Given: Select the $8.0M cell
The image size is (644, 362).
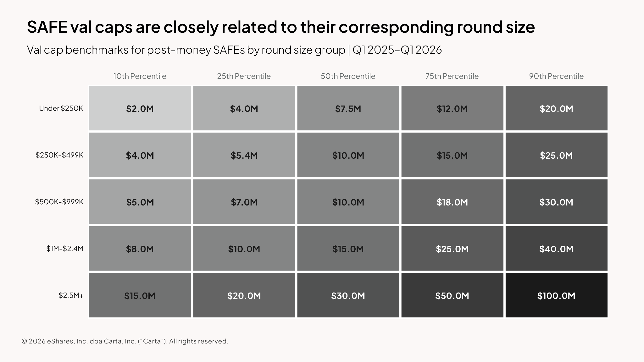Looking at the screenshot, I should (140, 249).
